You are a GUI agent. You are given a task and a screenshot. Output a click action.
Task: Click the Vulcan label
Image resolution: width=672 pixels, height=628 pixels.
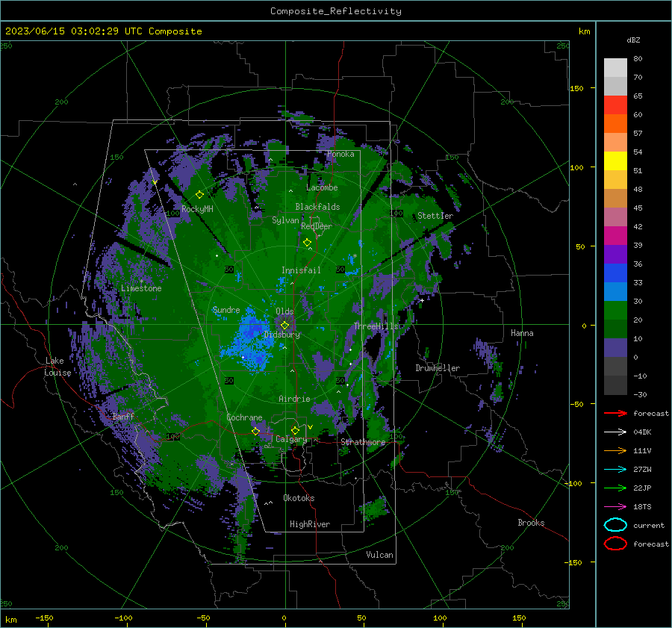click(x=379, y=555)
